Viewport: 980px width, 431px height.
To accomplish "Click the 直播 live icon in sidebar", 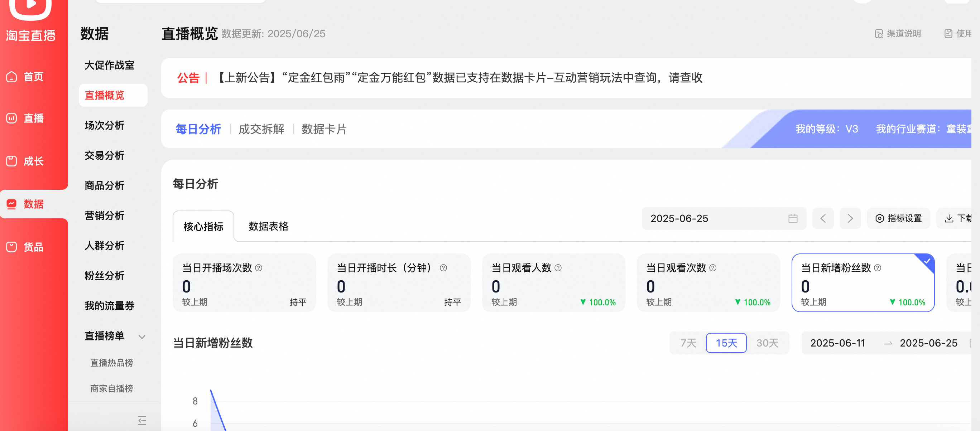I will (x=11, y=118).
